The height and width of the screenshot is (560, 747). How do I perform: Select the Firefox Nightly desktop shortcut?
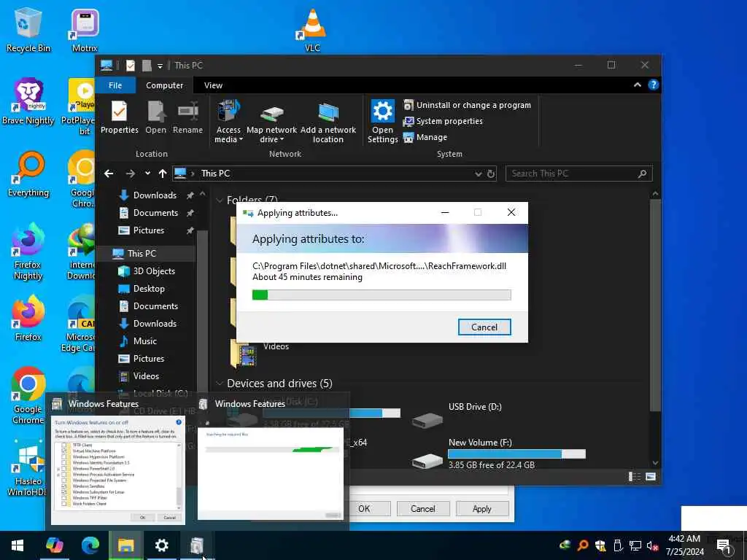(x=28, y=252)
